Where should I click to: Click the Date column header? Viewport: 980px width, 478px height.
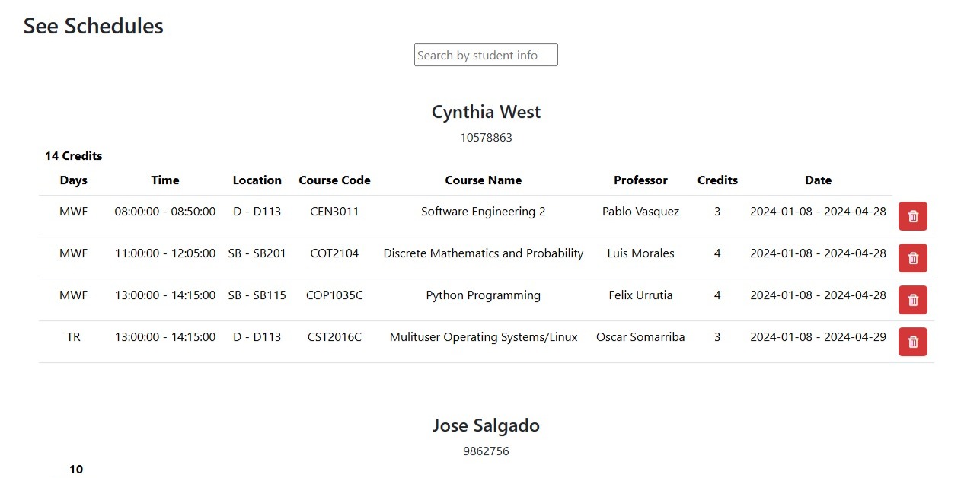[x=818, y=180]
